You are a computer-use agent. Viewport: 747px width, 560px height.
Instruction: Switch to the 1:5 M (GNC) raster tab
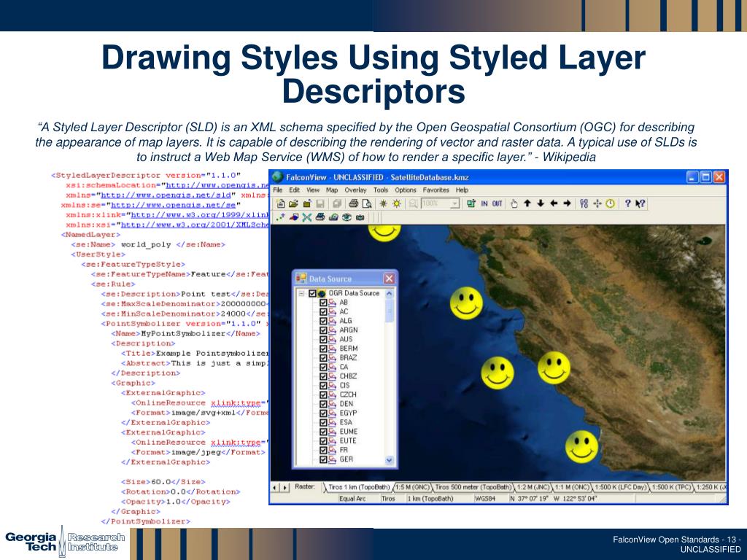413,487
